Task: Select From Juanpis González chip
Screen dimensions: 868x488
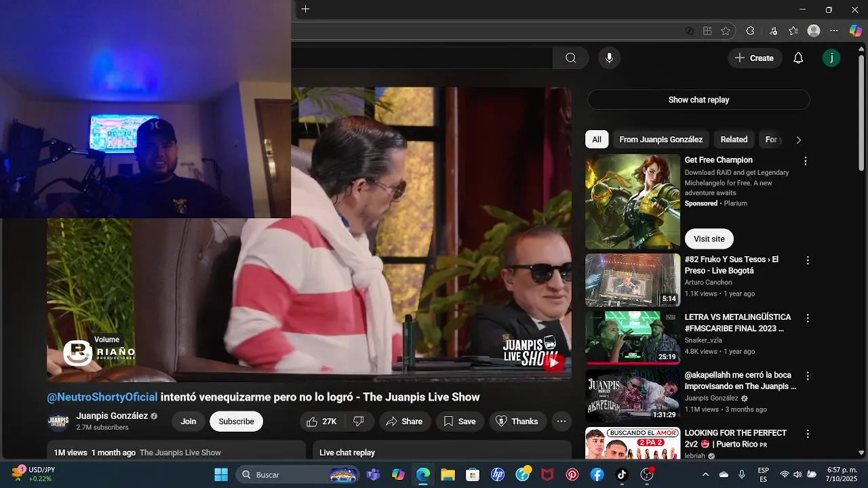Action: [x=661, y=140]
